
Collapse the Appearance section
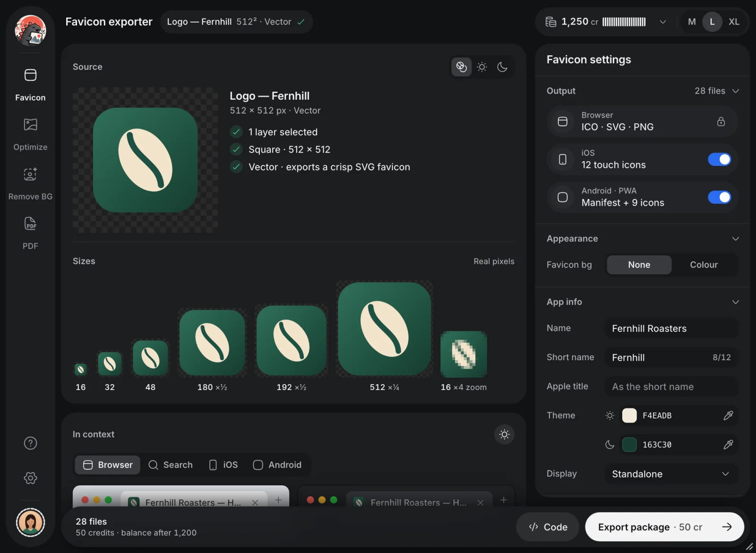click(736, 239)
